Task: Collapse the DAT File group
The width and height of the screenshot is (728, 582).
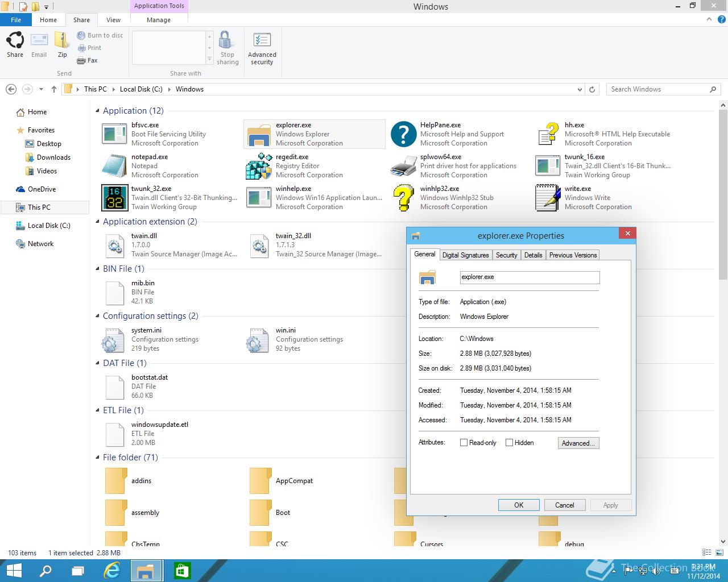Action: [97, 364]
